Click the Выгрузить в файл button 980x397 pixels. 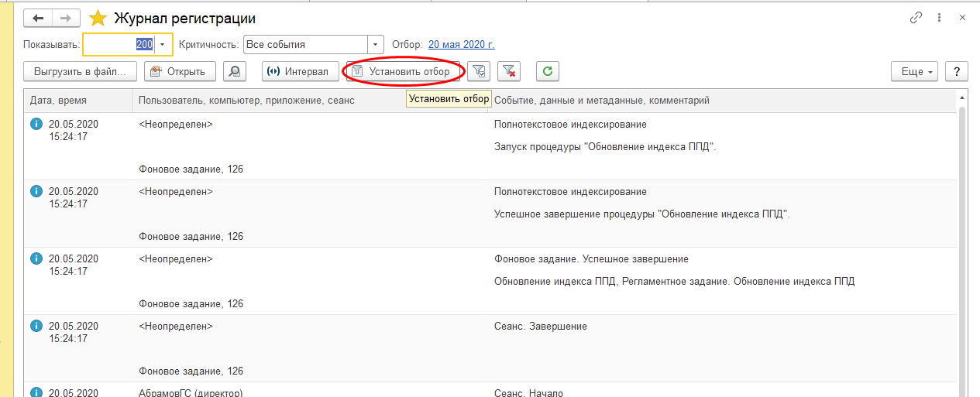81,71
